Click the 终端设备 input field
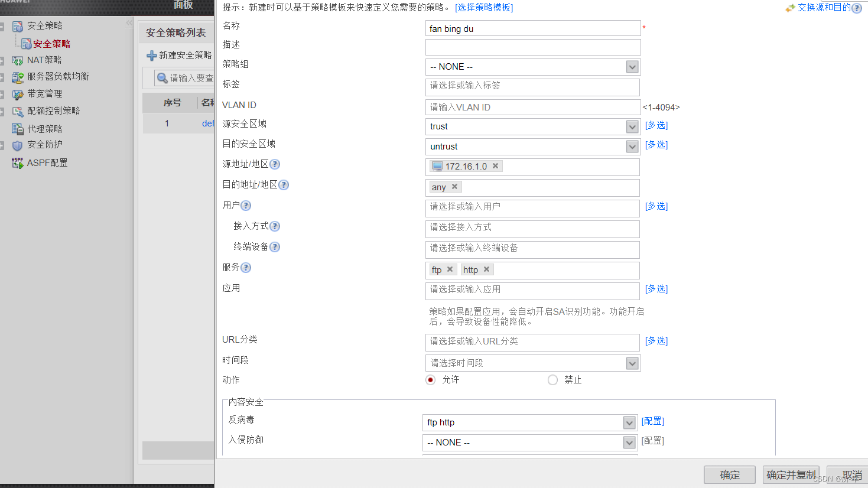Viewport: 868px width, 488px height. [532, 249]
